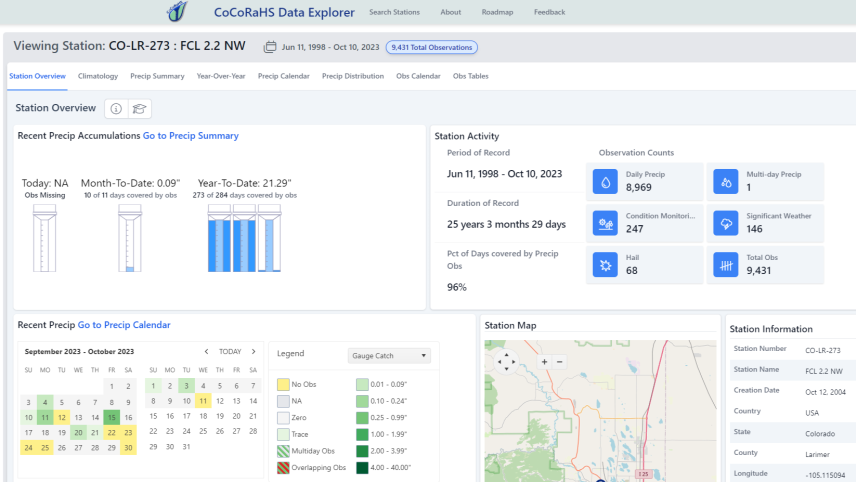Open the Precip Calendar tab

click(283, 76)
